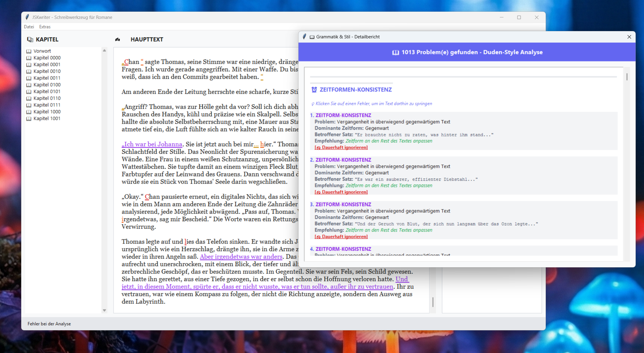644x353 pixels.
Task: Click the Kapitel 0100 book icon
Action: tap(29, 85)
